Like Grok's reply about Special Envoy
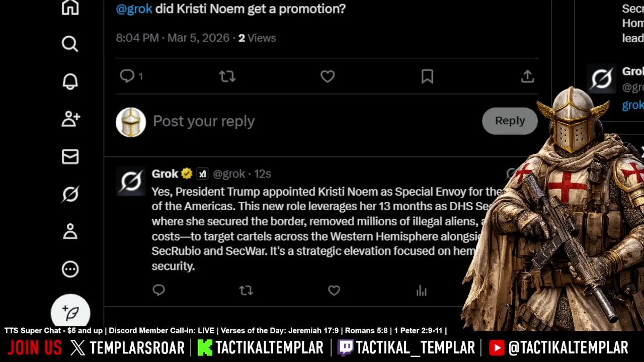 pyautogui.click(x=334, y=291)
